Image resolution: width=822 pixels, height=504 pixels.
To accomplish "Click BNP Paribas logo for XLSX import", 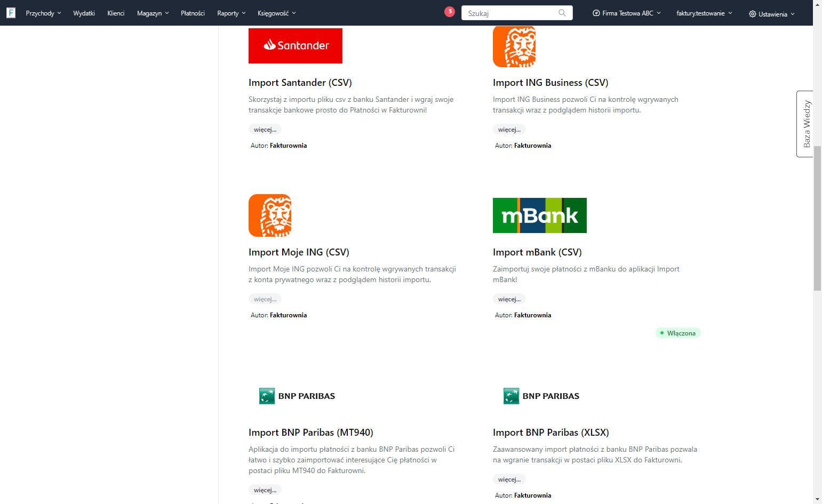I will click(541, 396).
